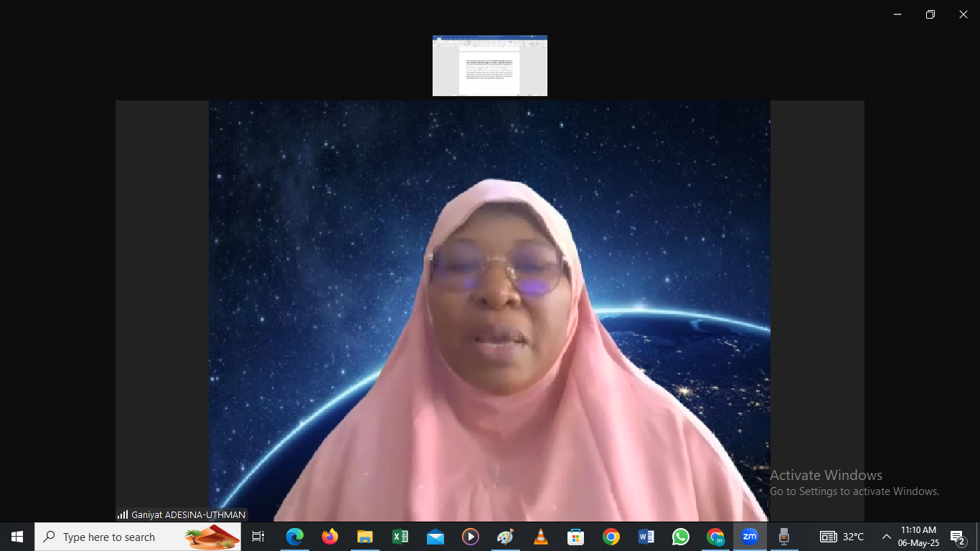Open the microphone recorder taskbar icon
Image resolution: width=980 pixels, height=551 pixels.
784,537
